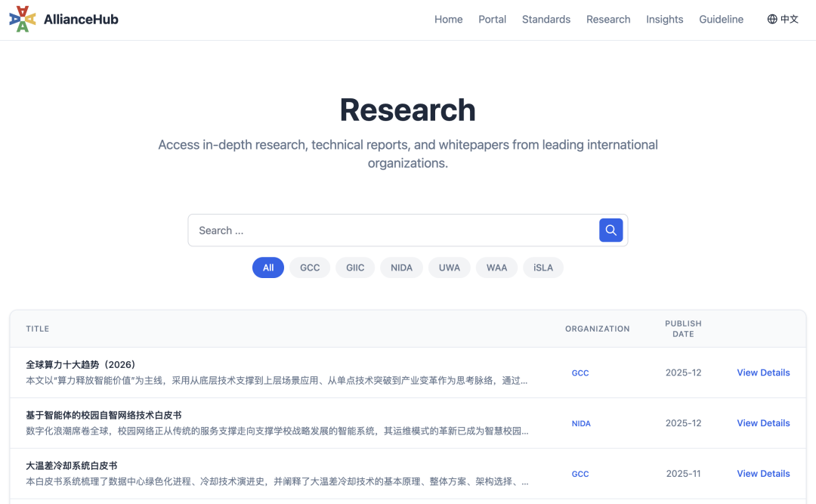Enable the GCC filter

point(309,267)
